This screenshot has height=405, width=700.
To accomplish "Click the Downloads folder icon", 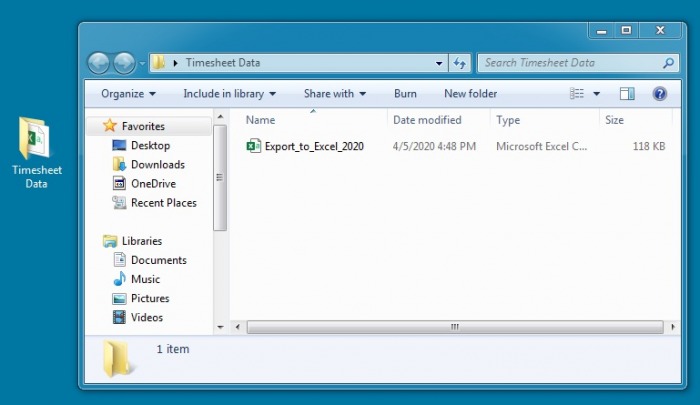I will coord(119,164).
